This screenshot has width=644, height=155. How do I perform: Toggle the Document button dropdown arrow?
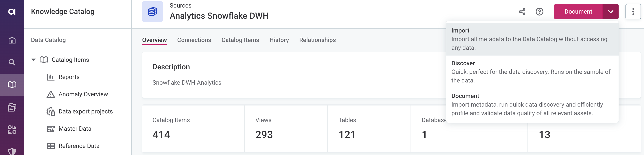tap(610, 12)
